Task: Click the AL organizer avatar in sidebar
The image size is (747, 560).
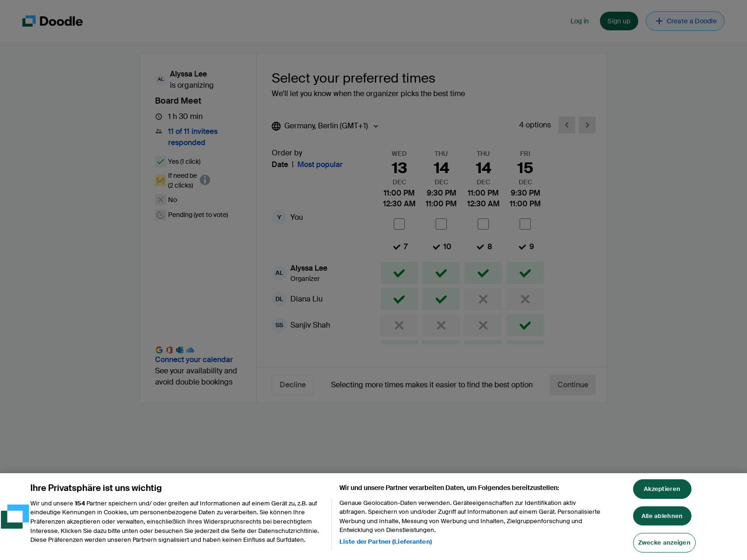Action: pos(161,79)
